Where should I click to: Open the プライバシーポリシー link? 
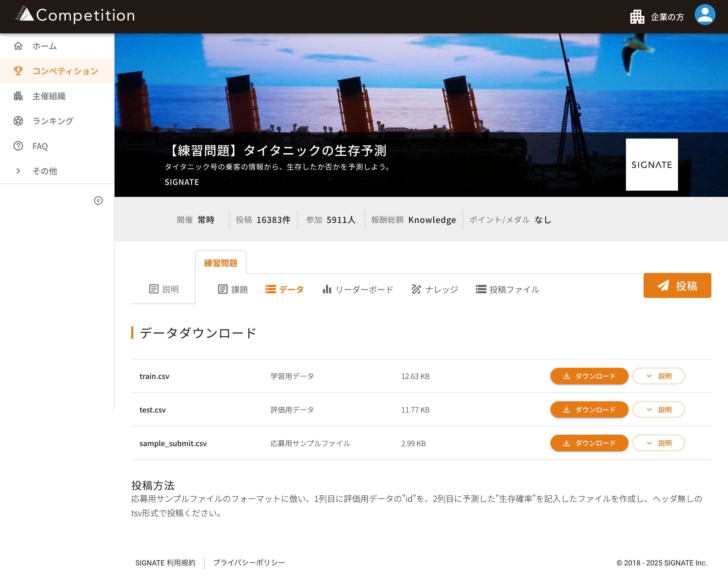(249, 562)
